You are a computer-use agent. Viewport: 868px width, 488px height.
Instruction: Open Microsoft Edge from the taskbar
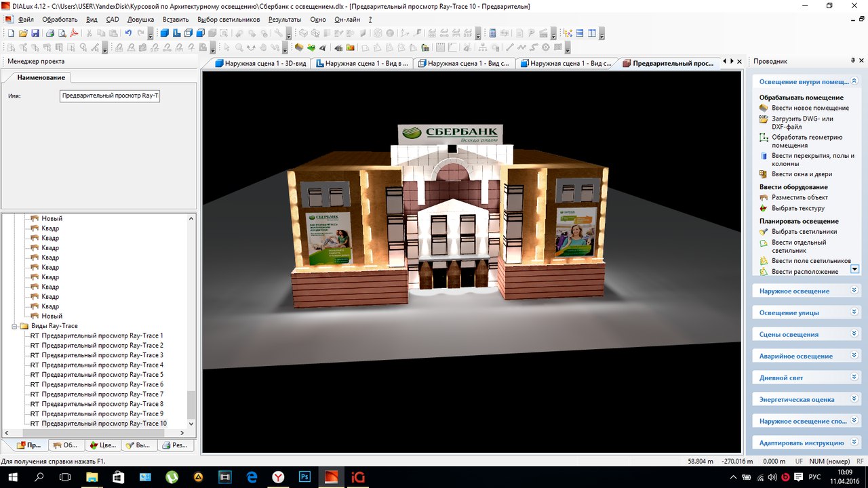pyautogui.click(x=252, y=477)
